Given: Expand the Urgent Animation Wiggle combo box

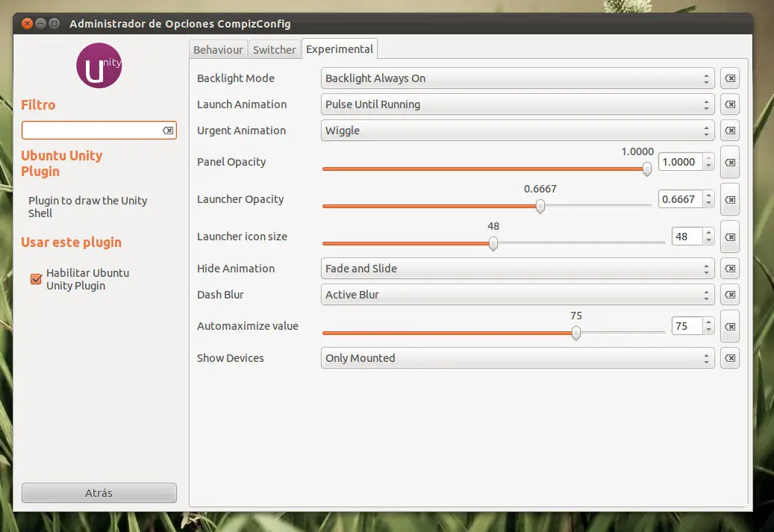Looking at the screenshot, I should pos(517,131).
